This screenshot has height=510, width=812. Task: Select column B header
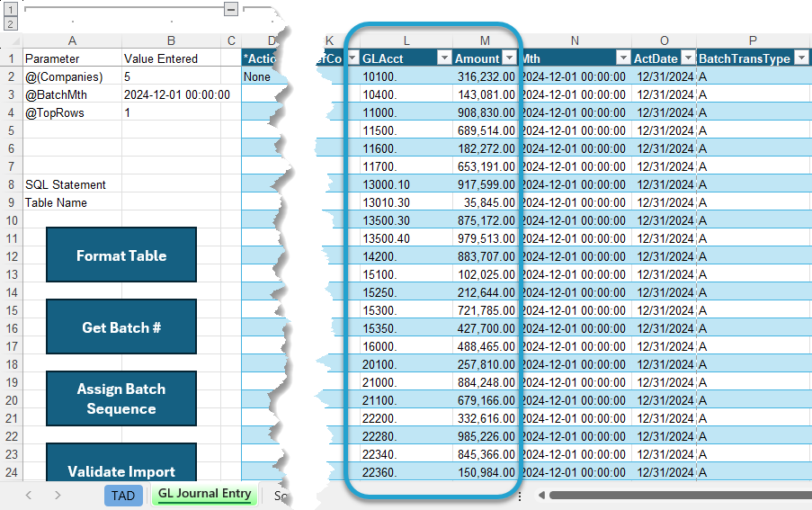[171, 40]
